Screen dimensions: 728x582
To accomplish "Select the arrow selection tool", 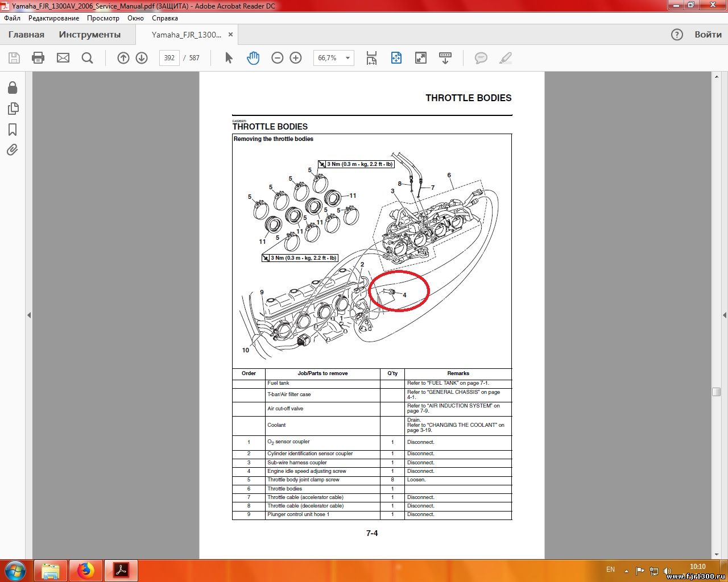I will click(229, 58).
